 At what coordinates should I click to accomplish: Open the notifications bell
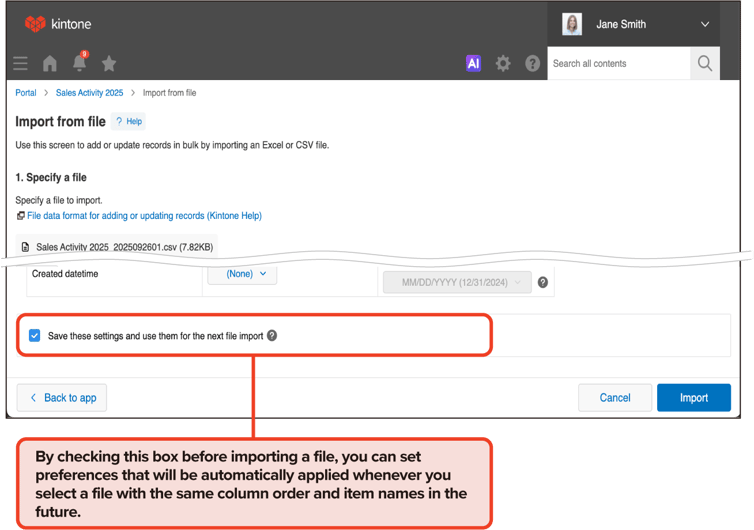pos(79,63)
